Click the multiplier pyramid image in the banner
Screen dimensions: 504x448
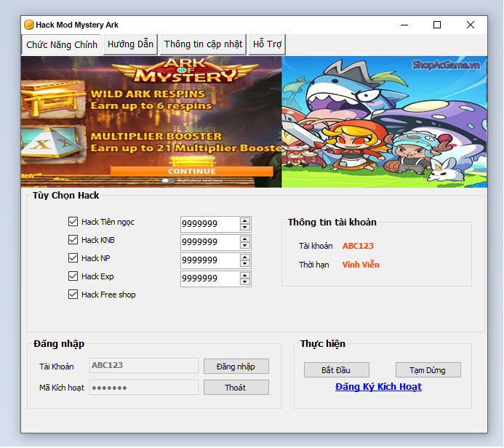52,143
